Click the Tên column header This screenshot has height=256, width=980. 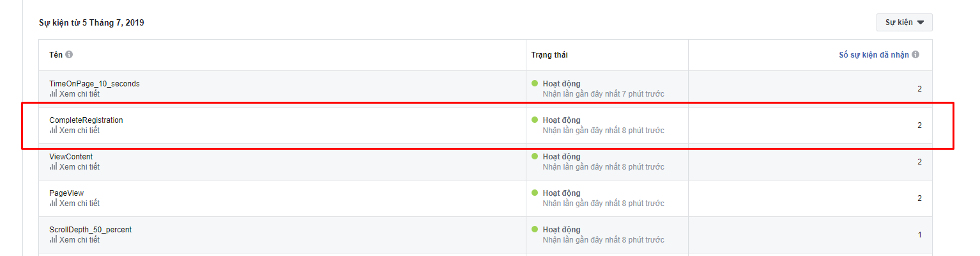[56, 55]
